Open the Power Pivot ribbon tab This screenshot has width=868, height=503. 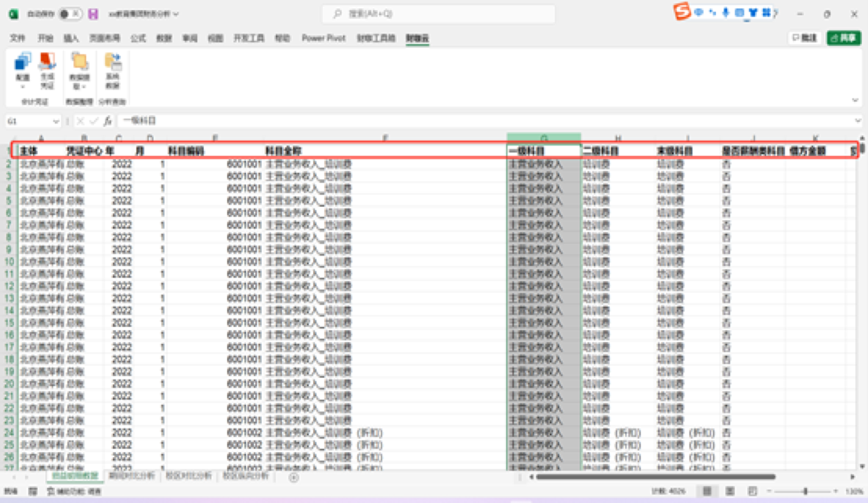[x=323, y=38]
